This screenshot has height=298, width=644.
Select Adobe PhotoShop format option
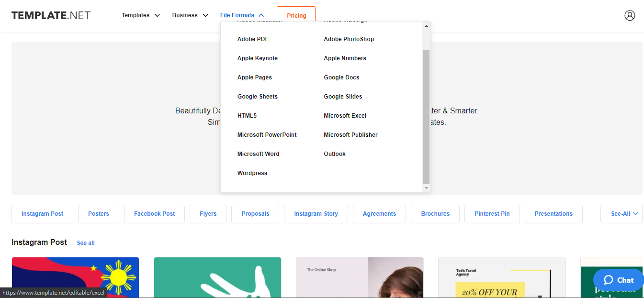349,39
